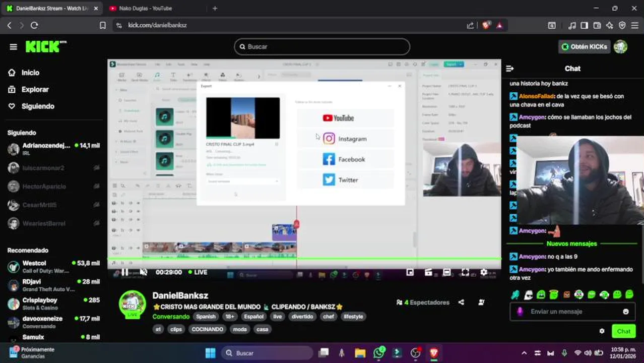The height and width of the screenshot is (363, 644).
Task: Open Brave Wallet icon
Action: tap(597, 25)
